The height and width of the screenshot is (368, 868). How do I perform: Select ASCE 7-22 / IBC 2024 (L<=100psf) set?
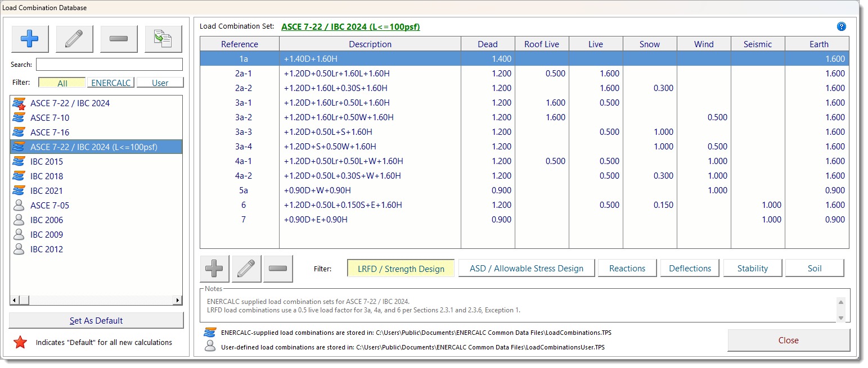(96, 147)
